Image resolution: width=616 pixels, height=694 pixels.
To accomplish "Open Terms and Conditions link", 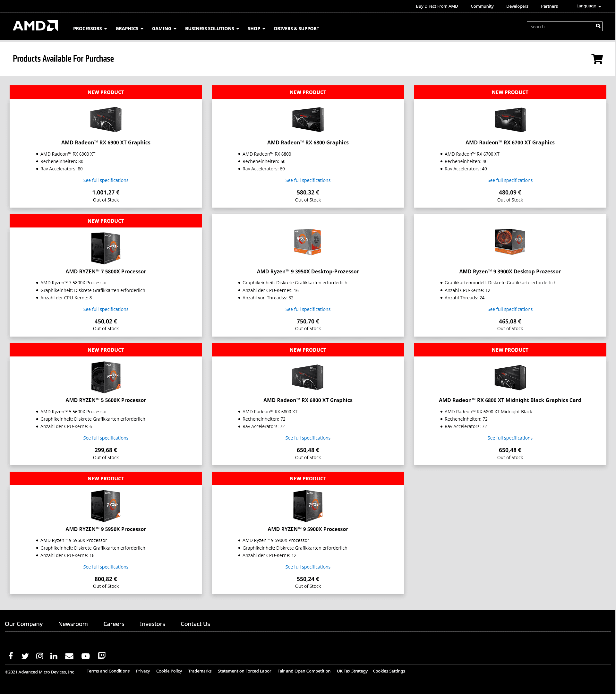I will pos(108,671).
